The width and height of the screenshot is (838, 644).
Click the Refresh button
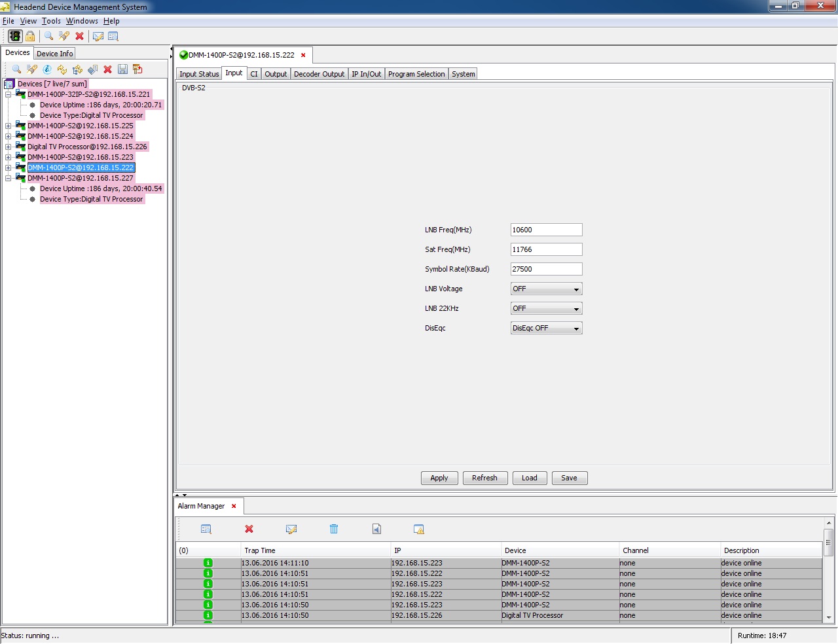484,478
